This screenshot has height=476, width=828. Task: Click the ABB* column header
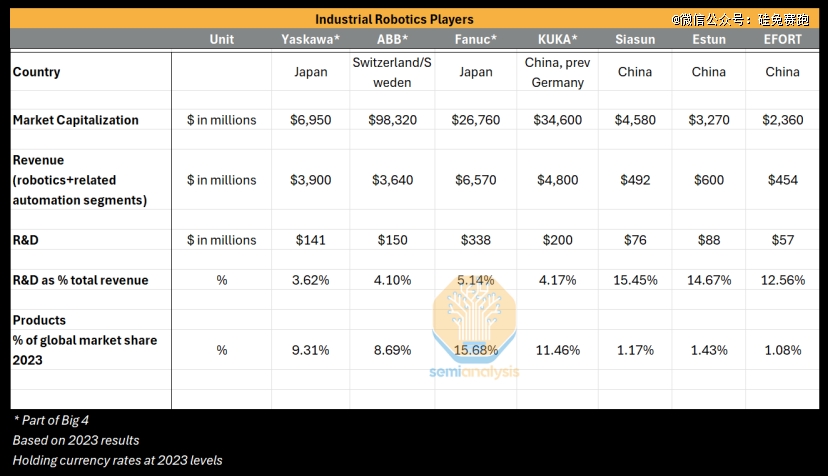tap(392, 40)
